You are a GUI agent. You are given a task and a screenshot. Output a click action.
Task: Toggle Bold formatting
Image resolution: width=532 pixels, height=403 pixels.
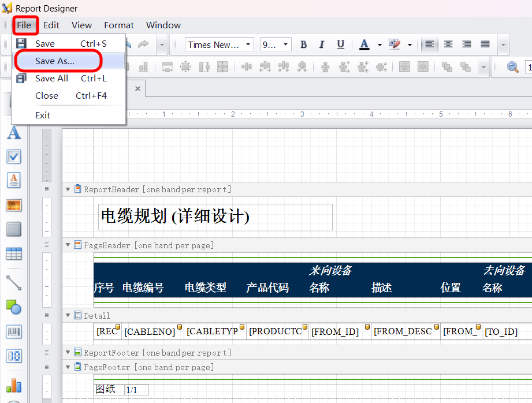304,44
